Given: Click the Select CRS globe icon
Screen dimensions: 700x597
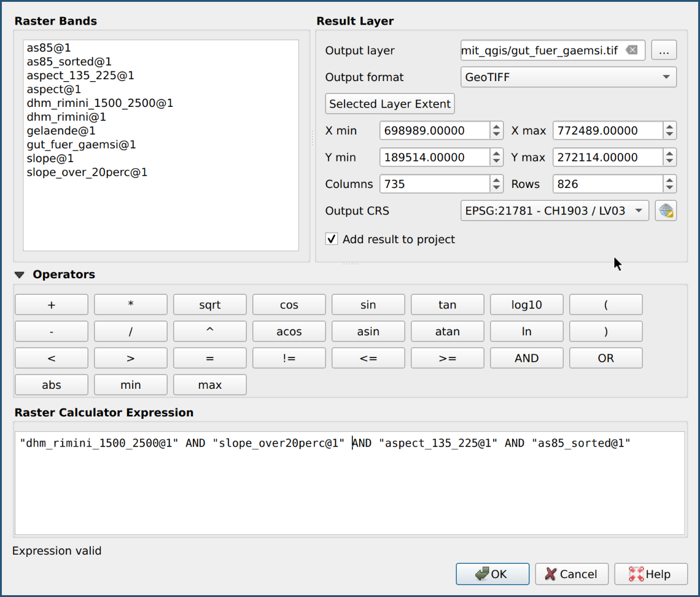Looking at the screenshot, I should click(666, 211).
